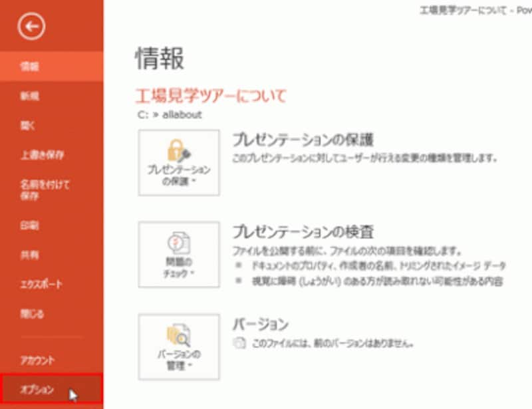Open the アカウント page
This screenshot has height=409, width=532.
52,360
